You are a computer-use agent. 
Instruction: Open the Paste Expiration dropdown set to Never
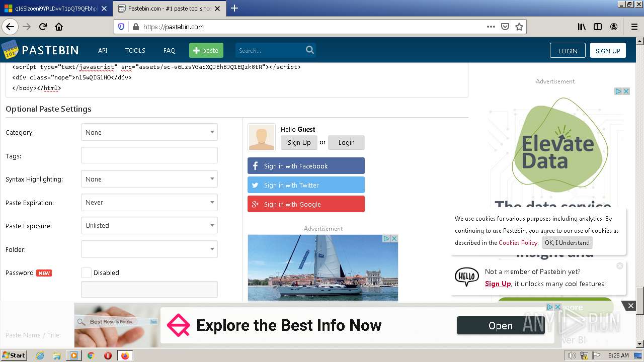click(149, 202)
